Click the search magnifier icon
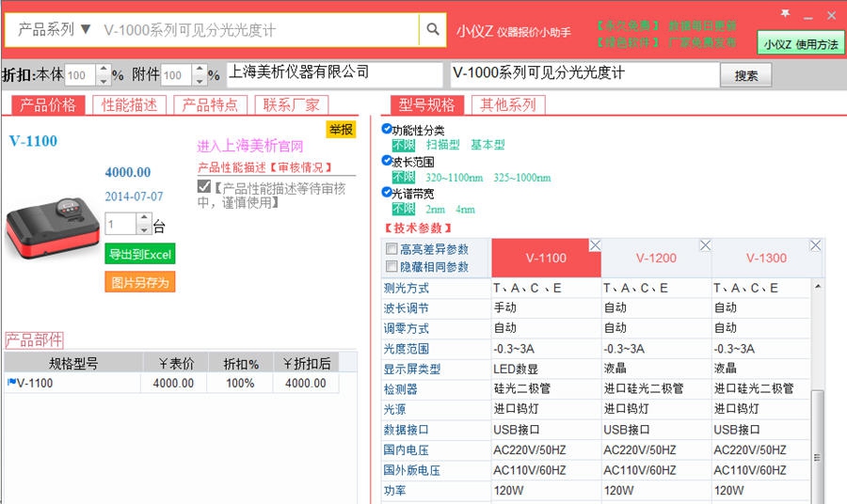Viewport: 847px width, 504px height. click(x=432, y=29)
